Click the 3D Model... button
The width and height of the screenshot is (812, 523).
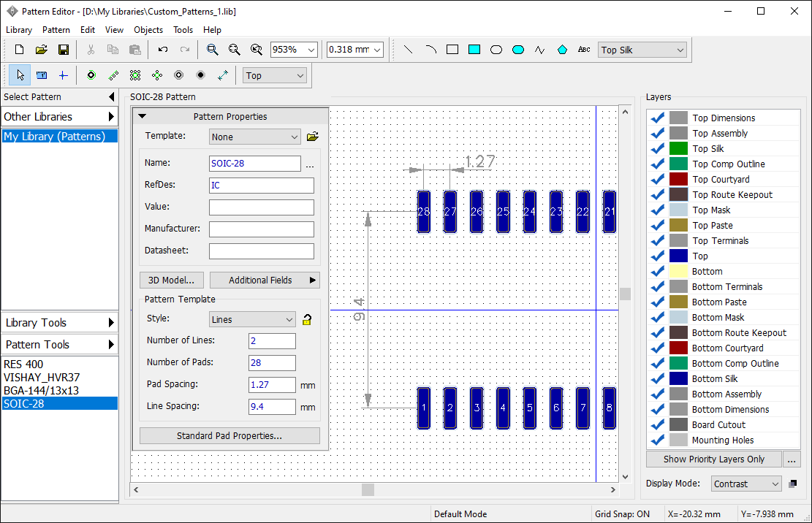point(172,280)
